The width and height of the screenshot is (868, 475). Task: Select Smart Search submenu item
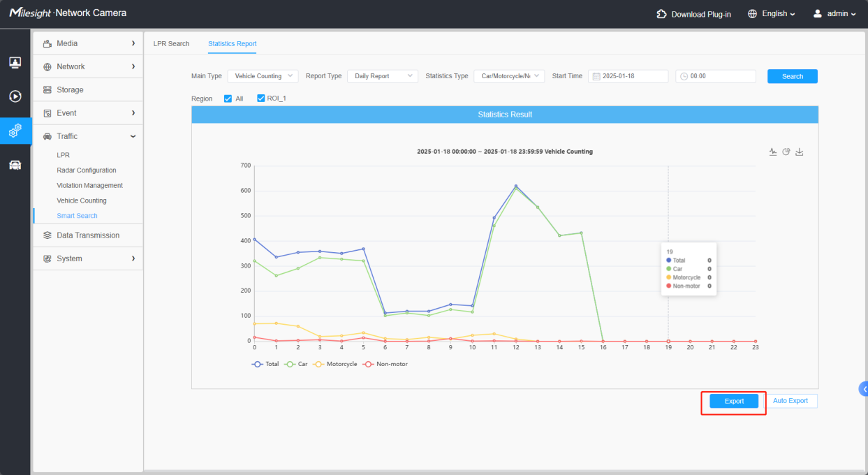coord(77,216)
